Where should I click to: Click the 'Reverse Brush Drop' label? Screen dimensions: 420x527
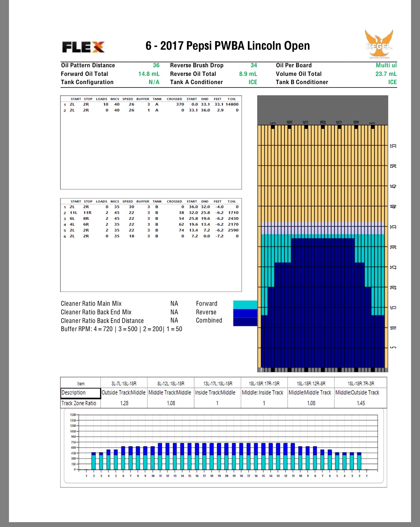click(x=197, y=65)
